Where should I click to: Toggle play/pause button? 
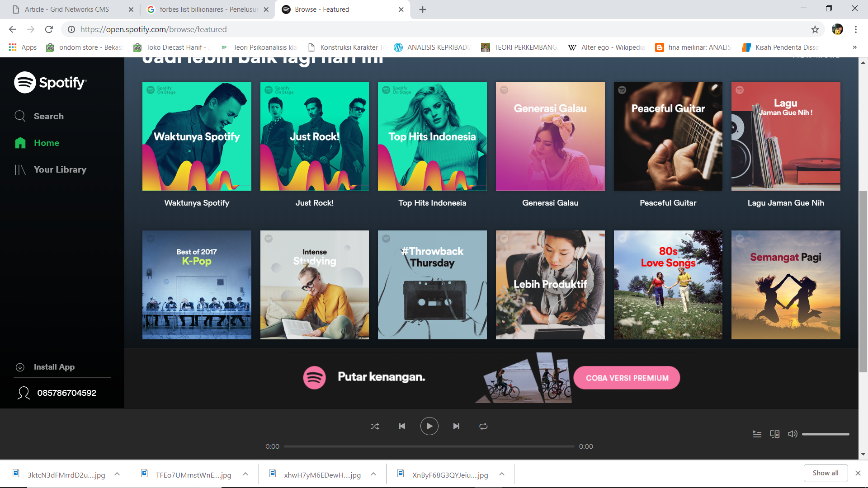(430, 426)
